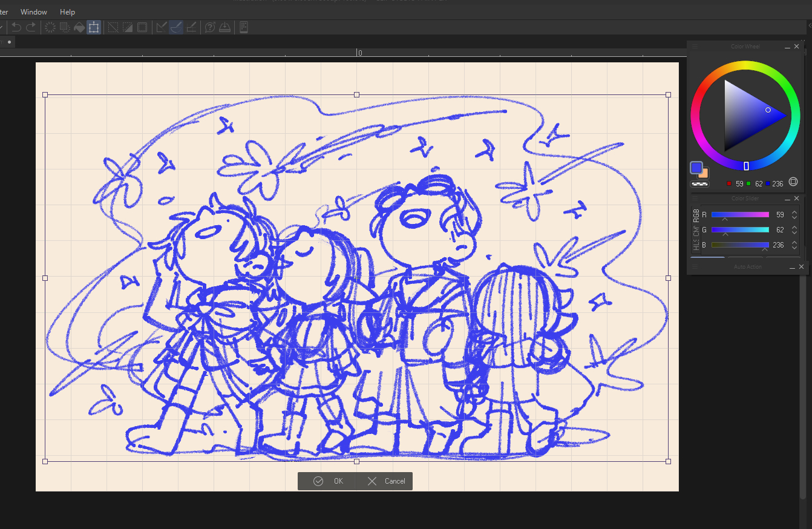Toggle Snap to Grid in the toolbar
This screenshot has width=812, height=529.
[x=191, y=27]
